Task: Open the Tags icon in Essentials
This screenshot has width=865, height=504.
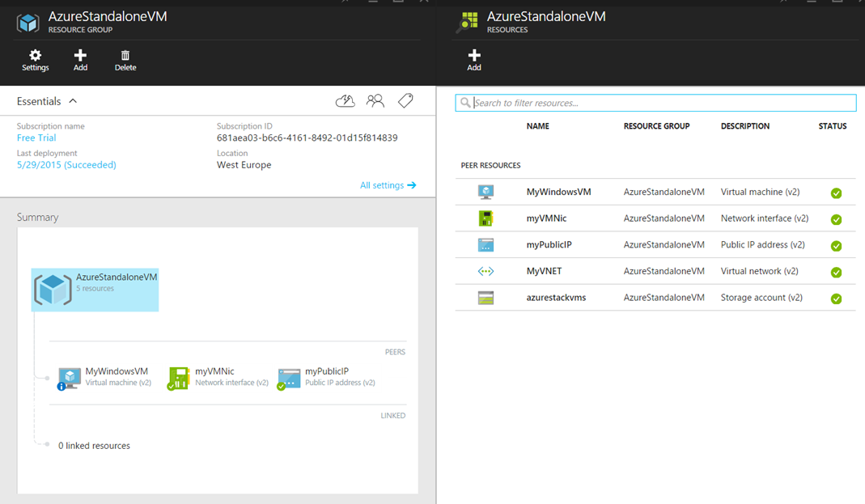Action: [x=405, y=100]
